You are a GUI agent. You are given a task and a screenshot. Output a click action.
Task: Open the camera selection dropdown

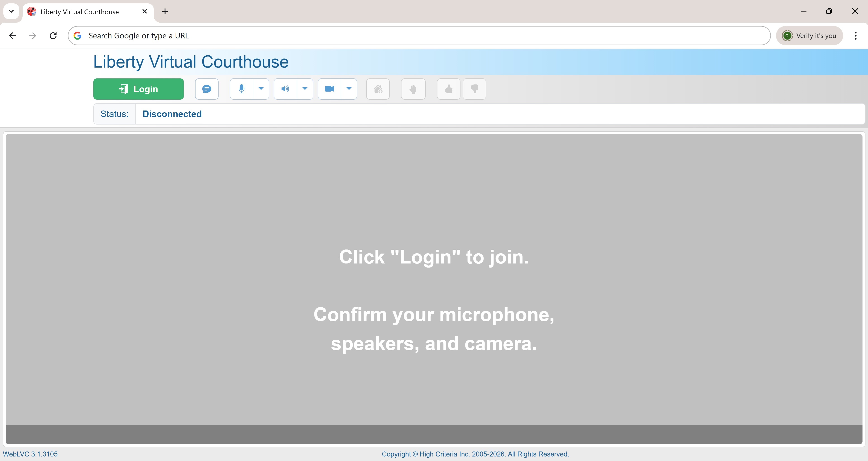pyautogui.click(x=349, y=89)
